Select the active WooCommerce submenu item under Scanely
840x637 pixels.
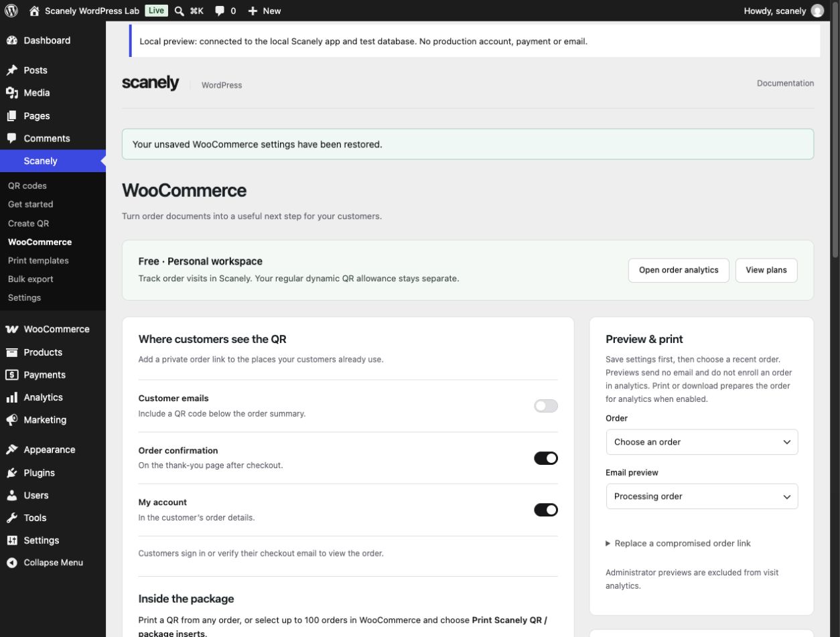click(40, 242)
